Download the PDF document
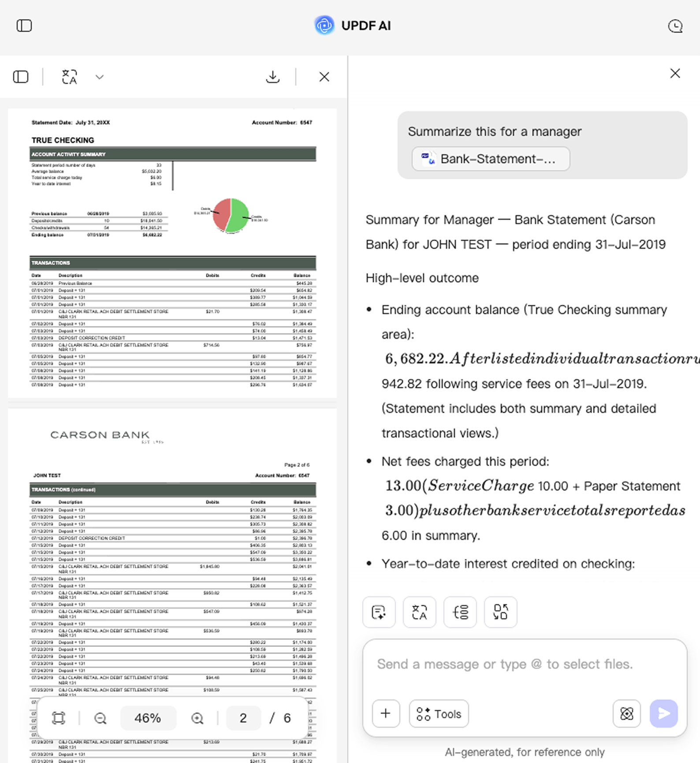 [273, 77]
